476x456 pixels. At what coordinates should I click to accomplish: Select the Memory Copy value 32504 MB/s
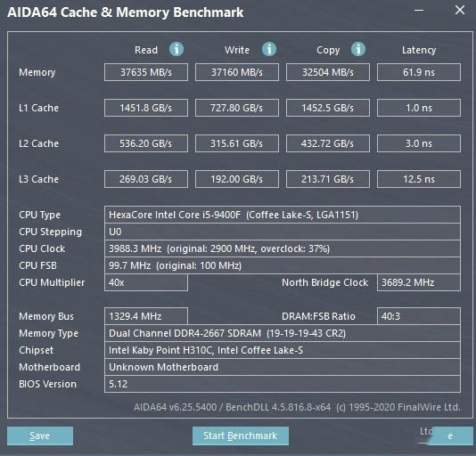pyautogui.click(x=328, y=72)
